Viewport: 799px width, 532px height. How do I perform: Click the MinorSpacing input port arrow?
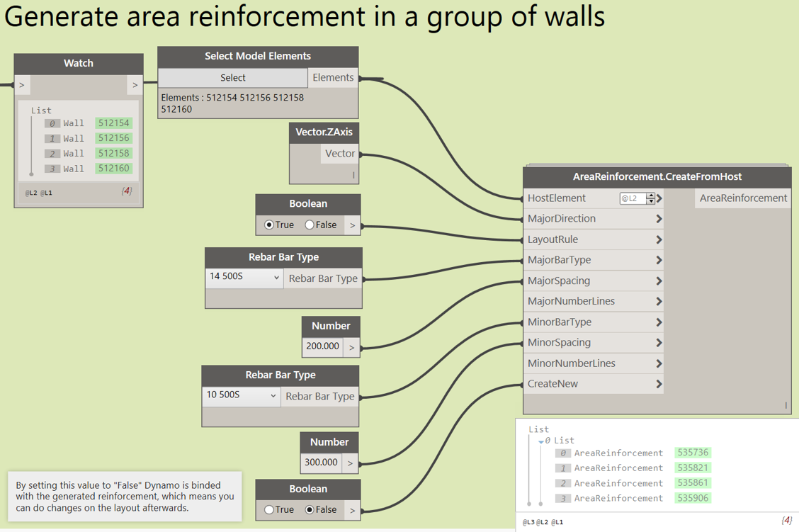[660, 342]
